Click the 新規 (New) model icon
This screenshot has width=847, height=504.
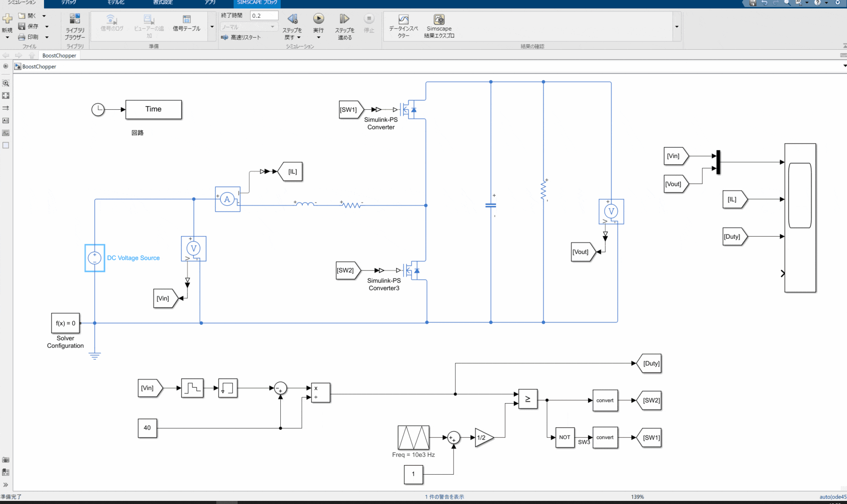[7, 19]
